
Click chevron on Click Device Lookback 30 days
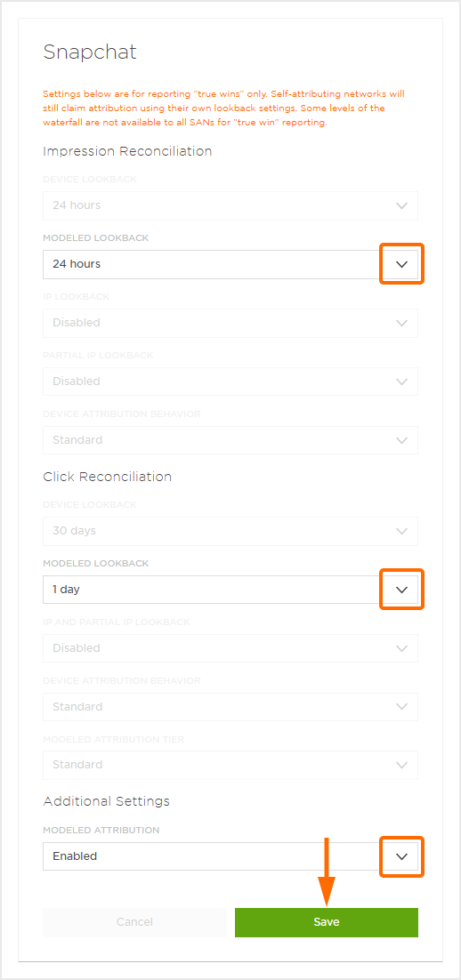click(x=401, y=531)
